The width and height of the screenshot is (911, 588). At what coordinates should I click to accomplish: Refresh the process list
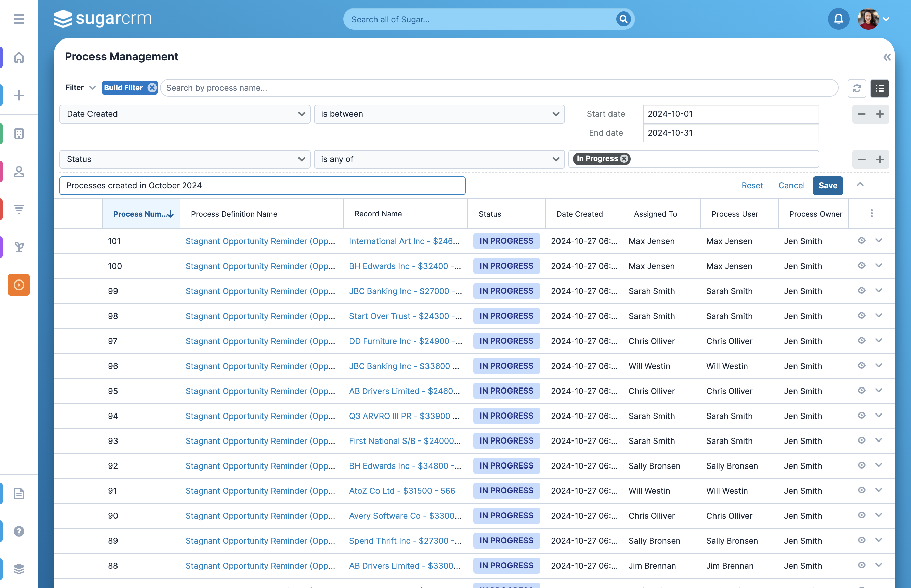point(856,88)
